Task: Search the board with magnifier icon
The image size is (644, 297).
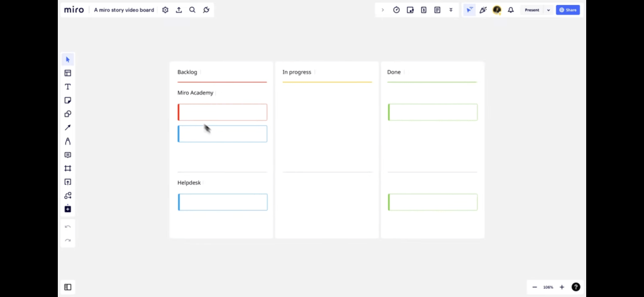Action: [192, 10]
